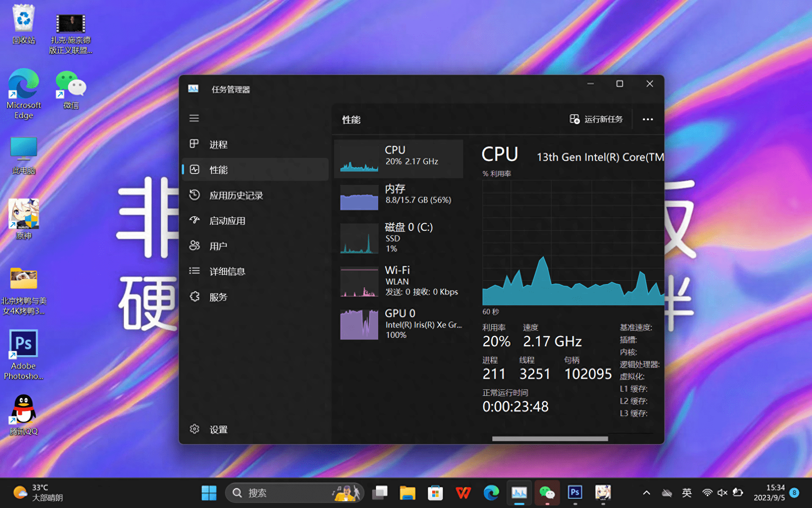The height and width of the screenshot is (508, 812).
Task: Open WeChat from the taskbar
Action: [547, 492]
